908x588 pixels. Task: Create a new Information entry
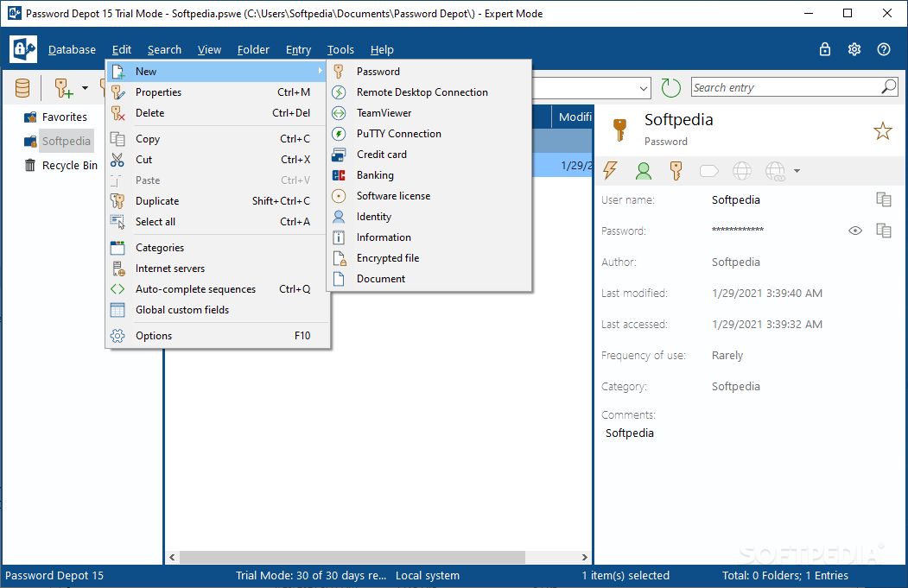429,237
